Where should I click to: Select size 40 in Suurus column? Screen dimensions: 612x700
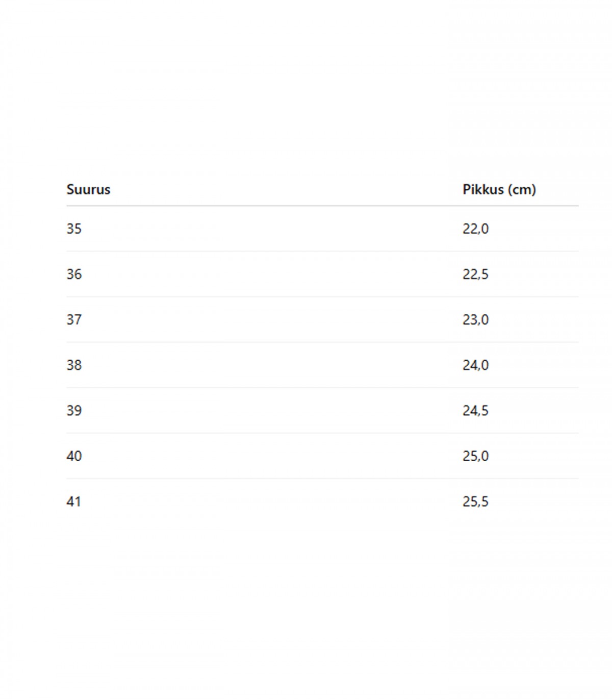[x=74, y=456]
